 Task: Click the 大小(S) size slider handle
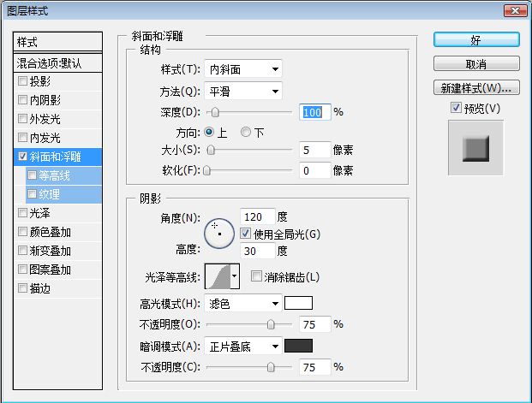point(211,150)
